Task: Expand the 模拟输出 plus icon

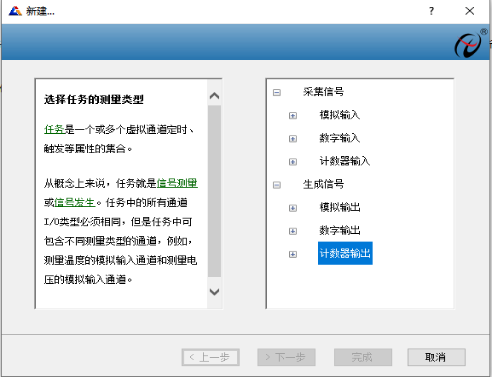Action: point(293,208)
